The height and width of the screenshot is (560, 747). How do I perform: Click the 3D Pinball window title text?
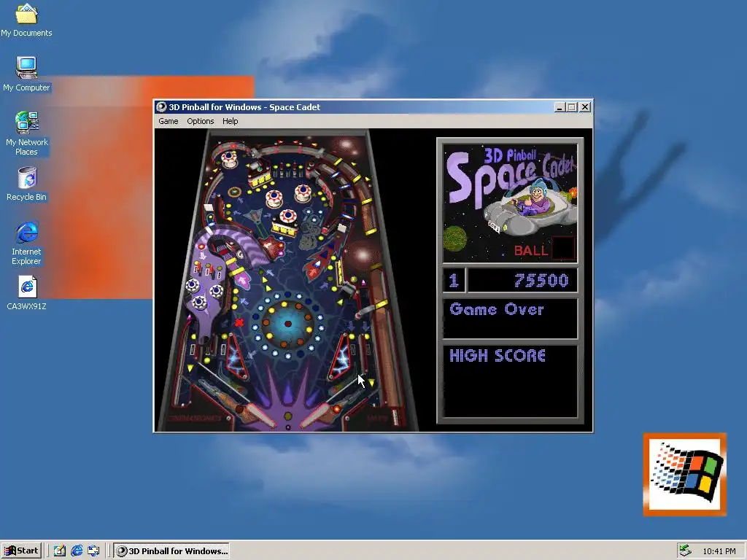pyautogui.click(x=244, y=107)
